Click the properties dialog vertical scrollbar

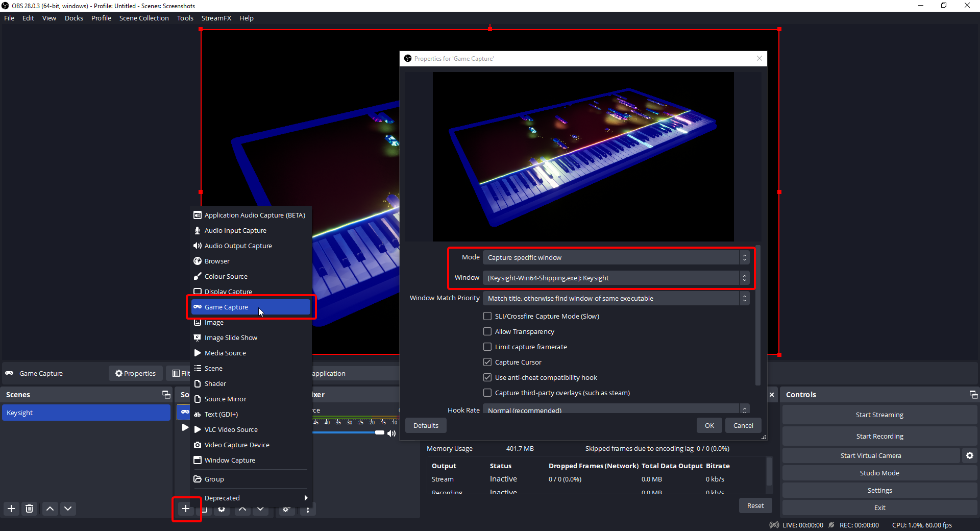click(x=758, y=315)
